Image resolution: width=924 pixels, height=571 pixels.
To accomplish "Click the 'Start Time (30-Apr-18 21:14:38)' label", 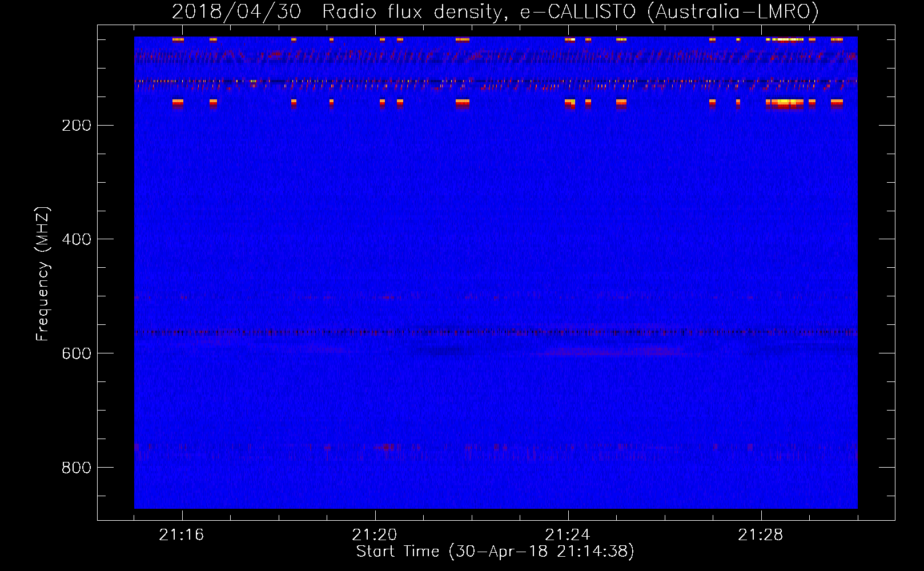I will [x=495, y=552].
